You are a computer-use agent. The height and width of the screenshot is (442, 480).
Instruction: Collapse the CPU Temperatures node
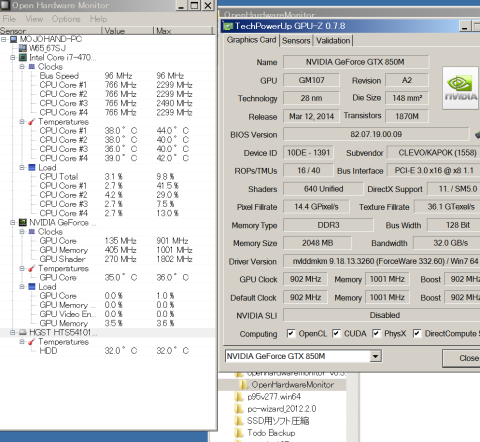pos(22,122)
